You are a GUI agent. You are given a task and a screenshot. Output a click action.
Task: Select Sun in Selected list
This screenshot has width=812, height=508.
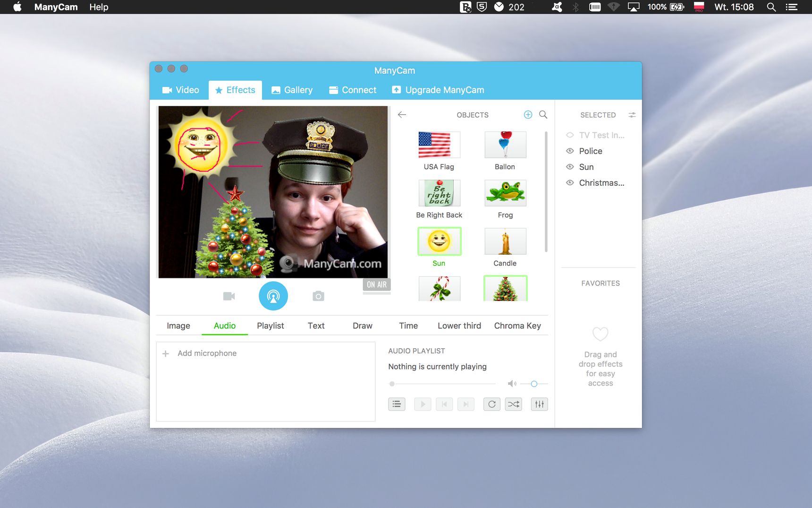(x=586, y=167)
